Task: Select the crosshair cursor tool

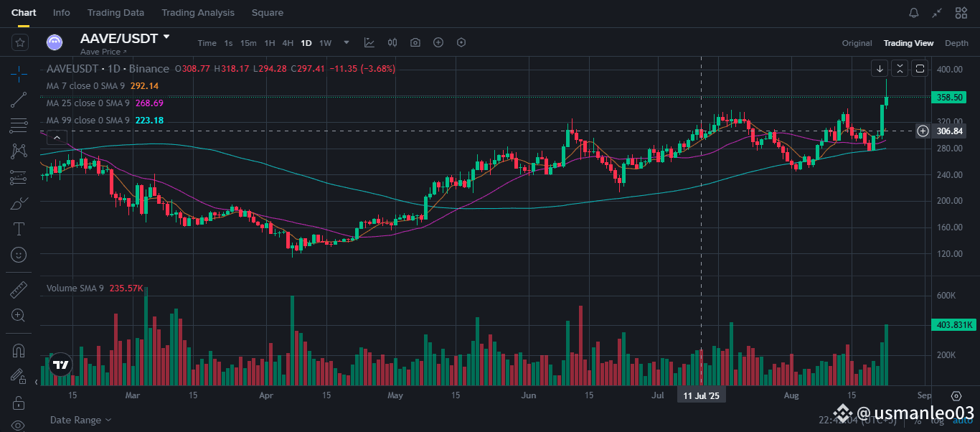Action: pyautogui.click(x=19, y=73)
